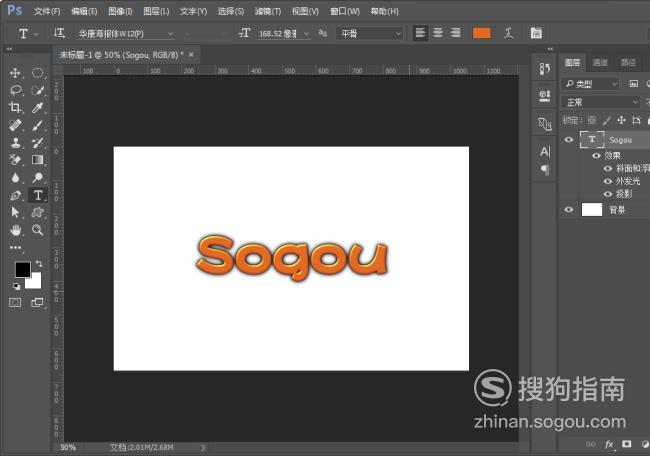Viewport: 650px width, 456px height.
Task: Select the Horizontal Type tool
Action: coord(38,195)
